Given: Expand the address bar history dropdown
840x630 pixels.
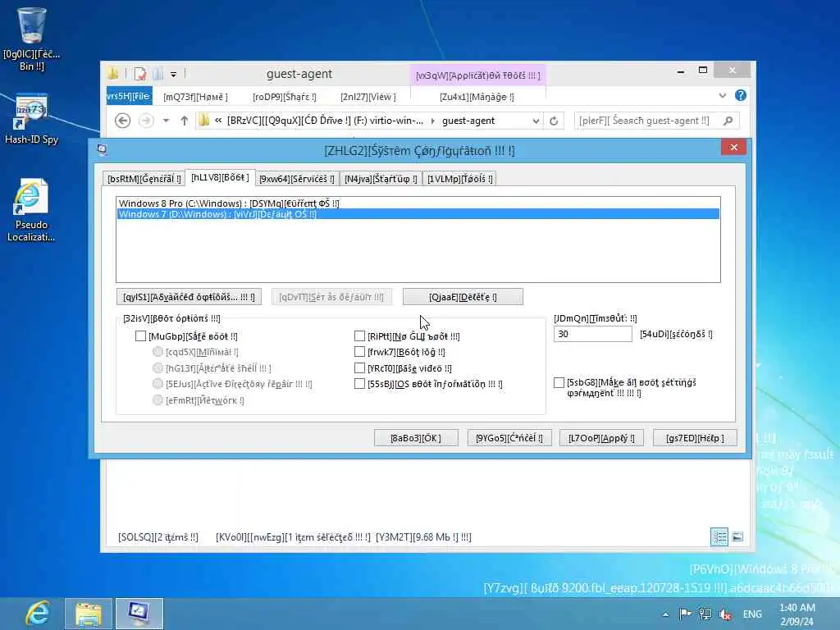Looking at the screenshot, I should click(536, 121).
